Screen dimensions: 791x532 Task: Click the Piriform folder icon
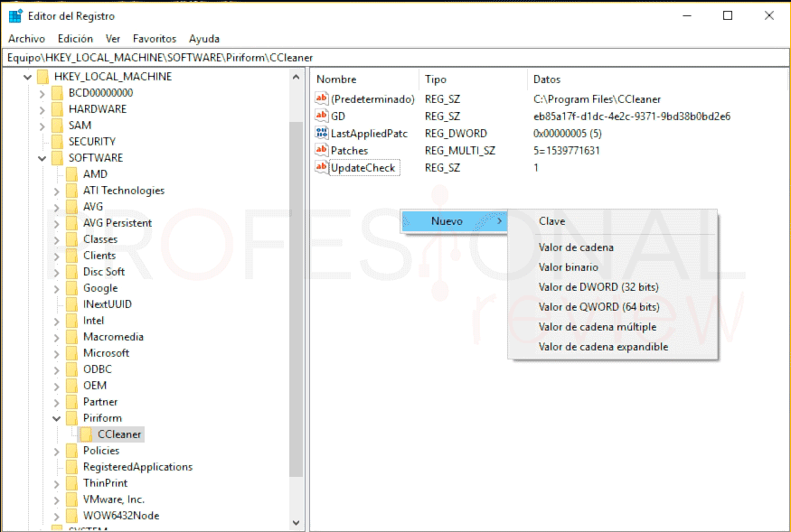tap(72, 418)
